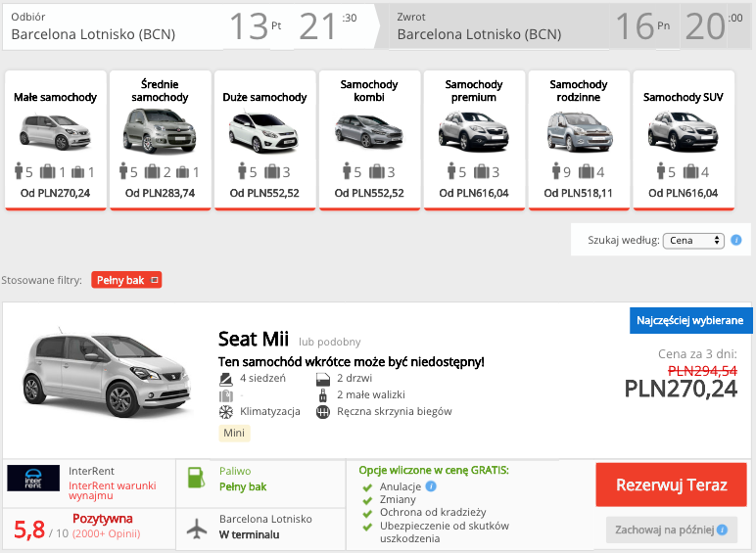Open InterRent warunki wynajmu link
This screenshot has width=756, height=553.
tap(113, 490)
